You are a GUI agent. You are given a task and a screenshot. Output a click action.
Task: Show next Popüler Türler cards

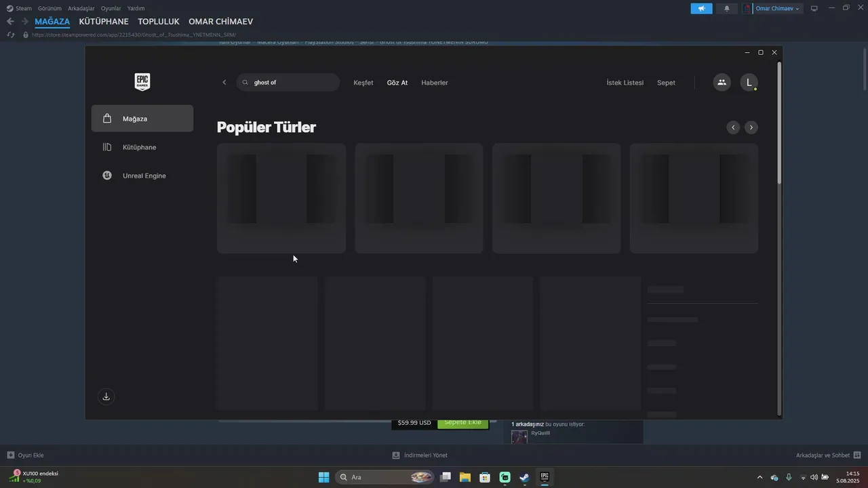click(751, 127)
